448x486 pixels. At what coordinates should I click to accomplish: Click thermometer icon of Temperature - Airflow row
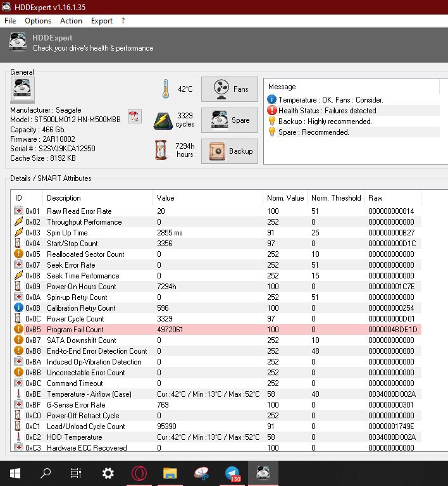18,394
